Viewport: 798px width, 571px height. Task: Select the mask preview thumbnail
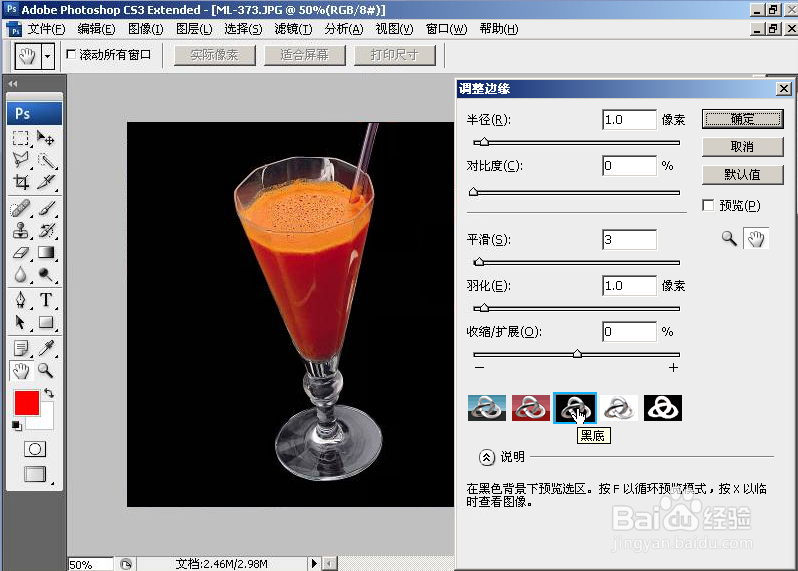[663, 408]
